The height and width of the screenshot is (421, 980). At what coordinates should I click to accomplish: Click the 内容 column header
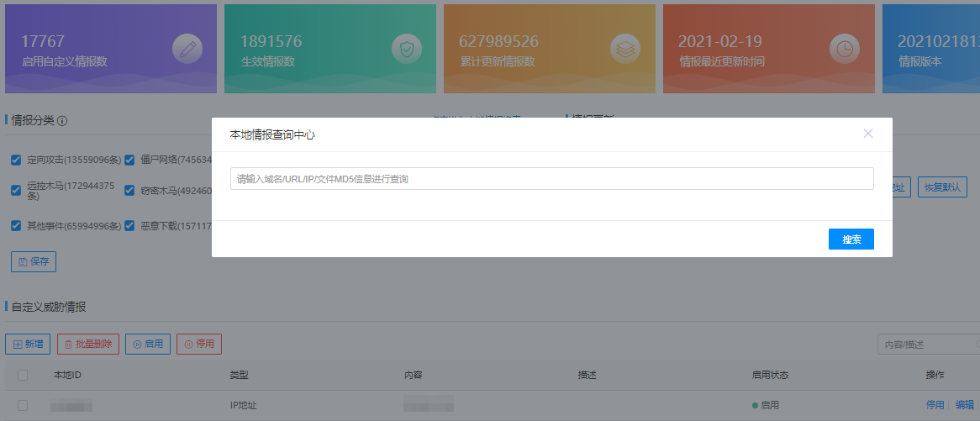coord(414,376)
